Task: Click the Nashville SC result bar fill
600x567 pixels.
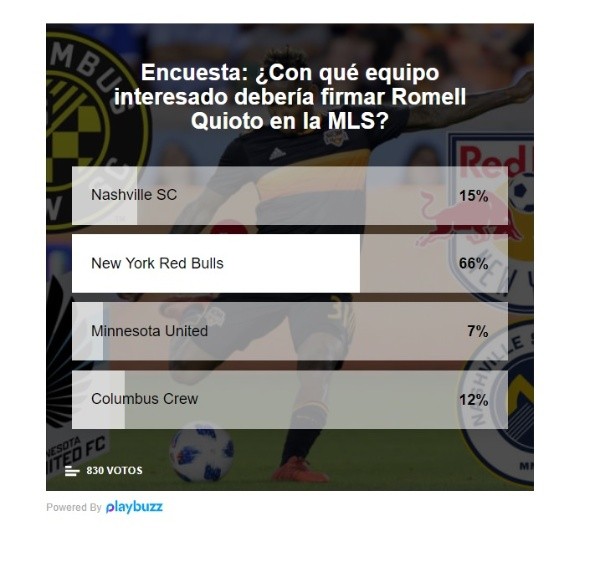Action: click(104, 196)
